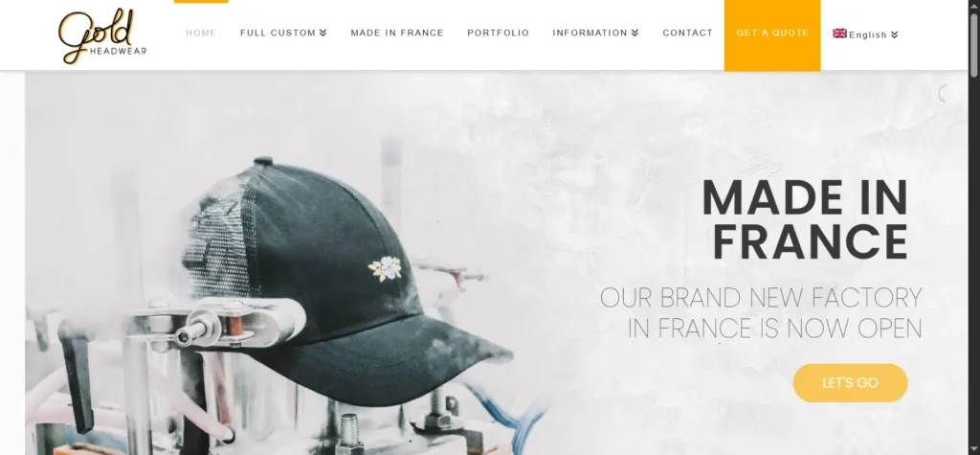Open the CONTACT page
This screenshot has width=980, height=455.
pyautogui.click(x=687, y=33)
